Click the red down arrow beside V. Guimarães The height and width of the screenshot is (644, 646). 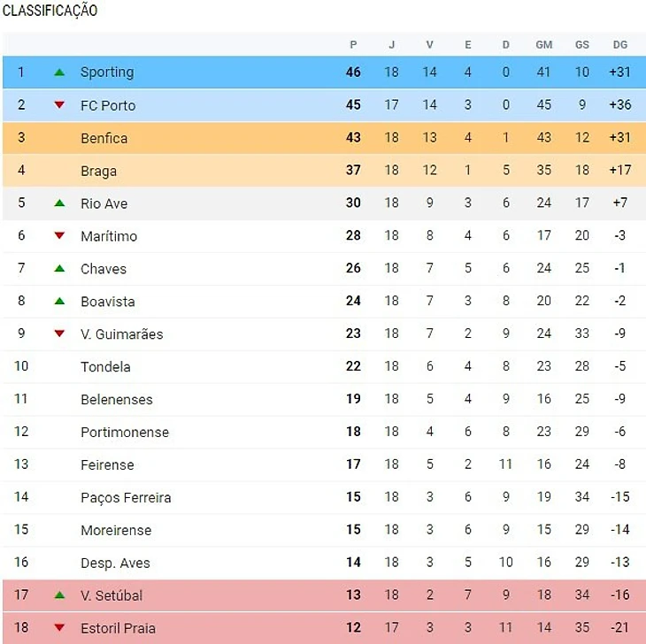point(59,334)
